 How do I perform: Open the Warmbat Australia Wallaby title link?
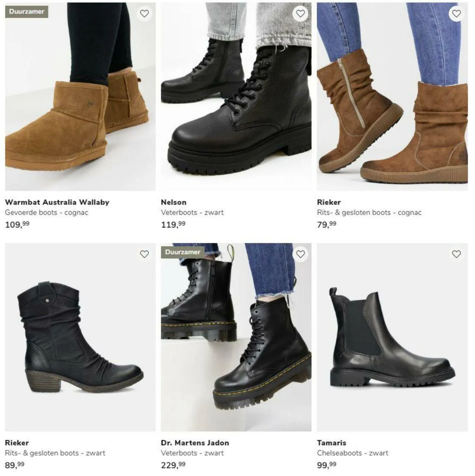[57, 202]
